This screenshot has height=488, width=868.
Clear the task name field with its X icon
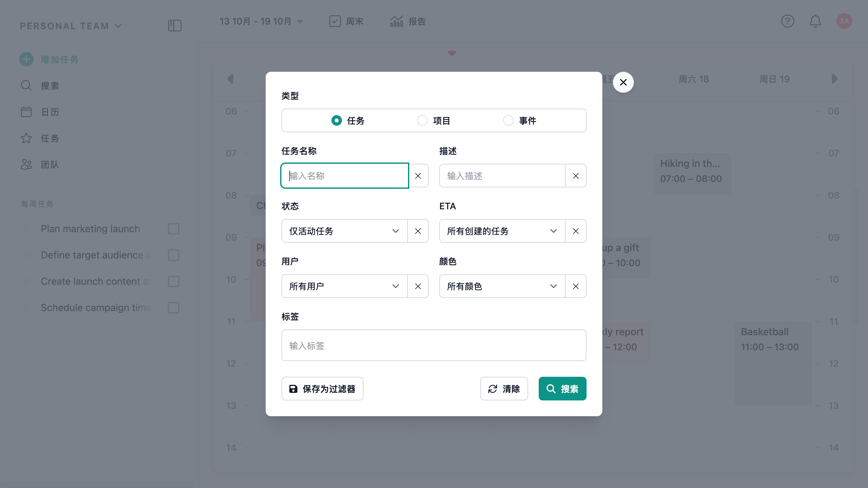[418, 176]
